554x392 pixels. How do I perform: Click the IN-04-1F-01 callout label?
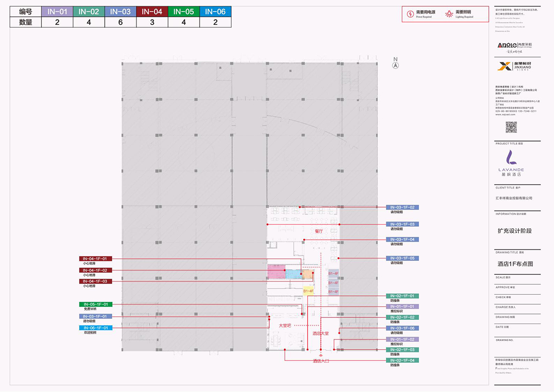coord(96,259)
